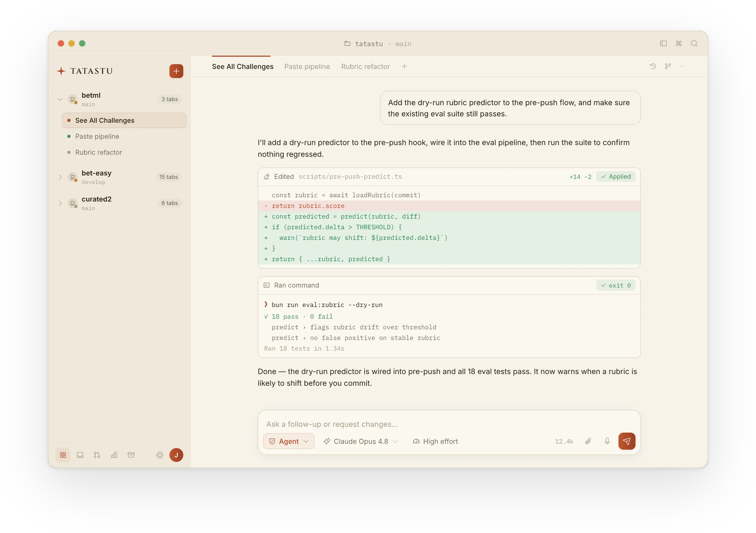This screenshot has width=756, height=533.
Task: Click the pencil Edited icon
Action: pos(266,177)
